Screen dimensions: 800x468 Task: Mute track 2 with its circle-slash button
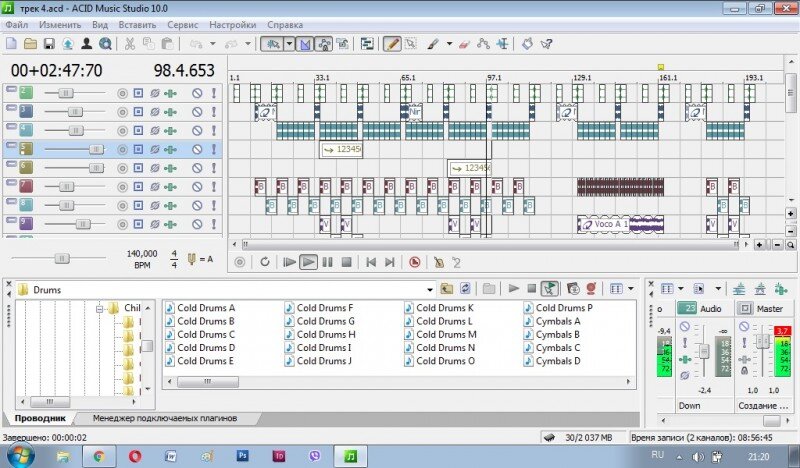[197, 93]
